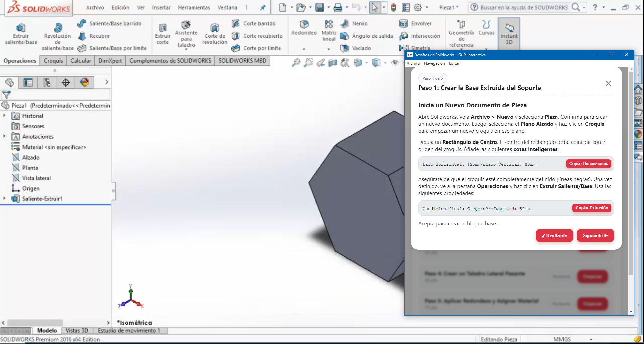Select the Corte recubierto tool
644x344 pixels.
tap(257, 36)
